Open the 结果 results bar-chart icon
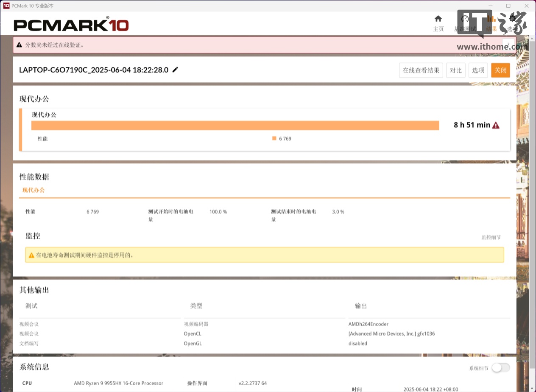This screenshot has height=392, width=536. [x=491, y=19]
